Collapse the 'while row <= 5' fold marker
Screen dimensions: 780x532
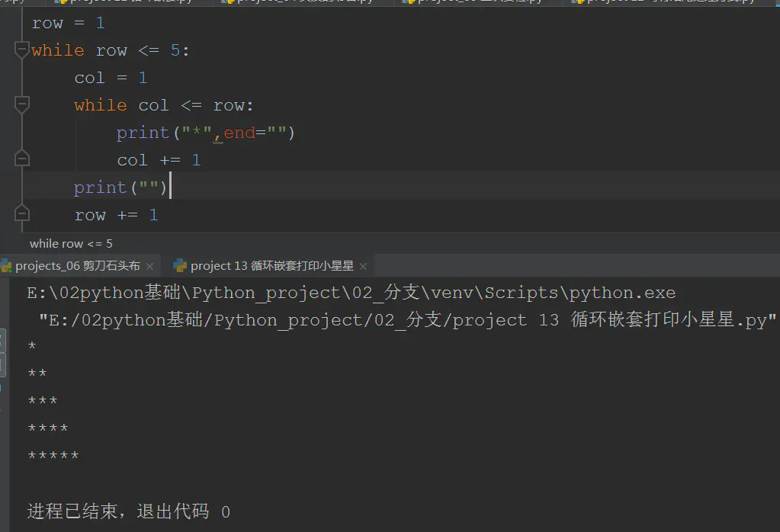pos(22,50)
